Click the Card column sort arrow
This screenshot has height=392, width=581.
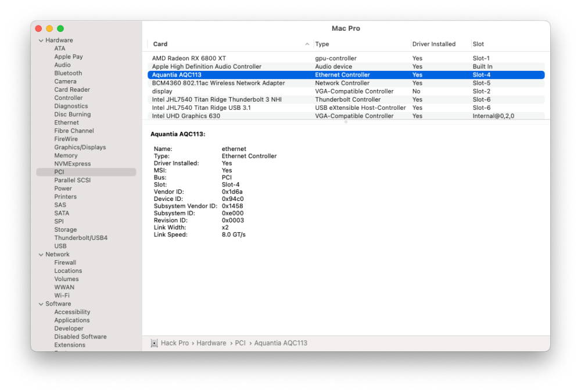coord(307,44)
